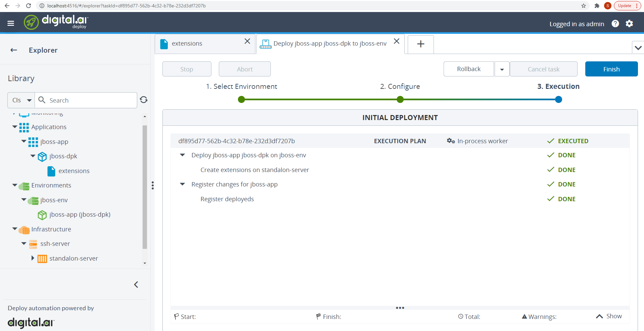Click the Environments cloud icon
Image resolution: width=644 pixels, height=331 pixels.
click(x=24, y=186)
